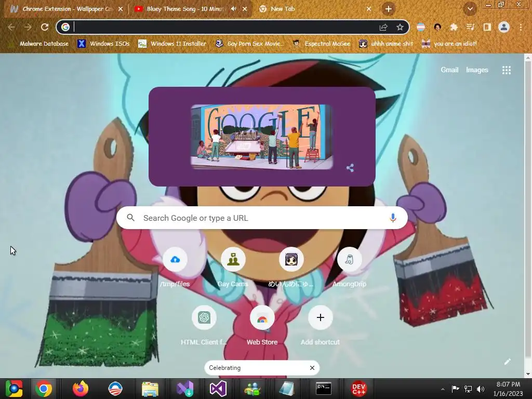Open the Windows 11 Installer bookmark

click(x=172, y=44)
